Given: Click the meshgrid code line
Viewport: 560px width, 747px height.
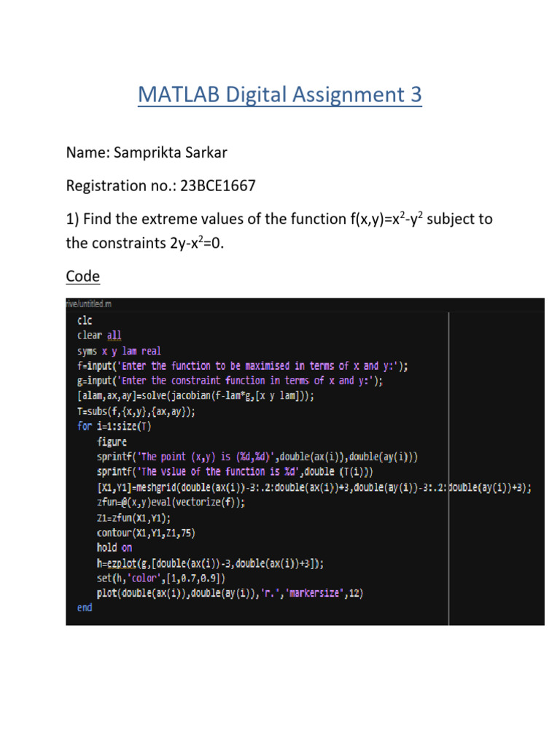Looking at the screenshot, I should coord(314,487).
